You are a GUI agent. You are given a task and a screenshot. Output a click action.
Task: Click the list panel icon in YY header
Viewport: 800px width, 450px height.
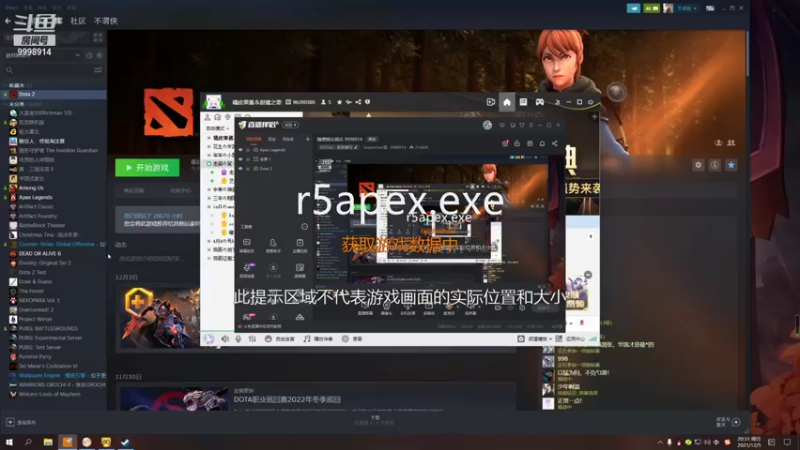[523, 102]
